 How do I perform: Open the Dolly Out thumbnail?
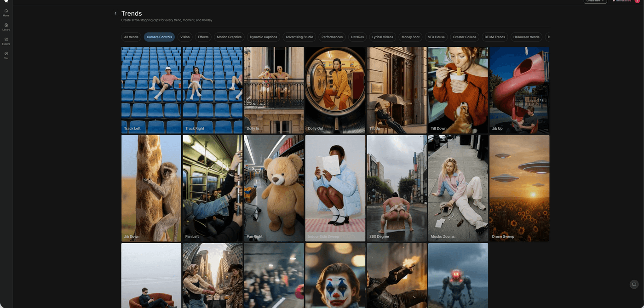[335, 90]
